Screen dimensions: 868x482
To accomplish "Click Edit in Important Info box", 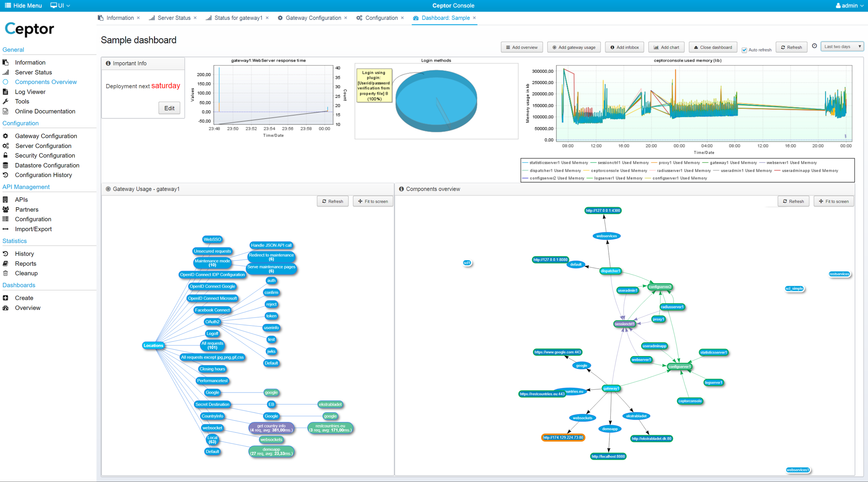I will pos(169,108).
